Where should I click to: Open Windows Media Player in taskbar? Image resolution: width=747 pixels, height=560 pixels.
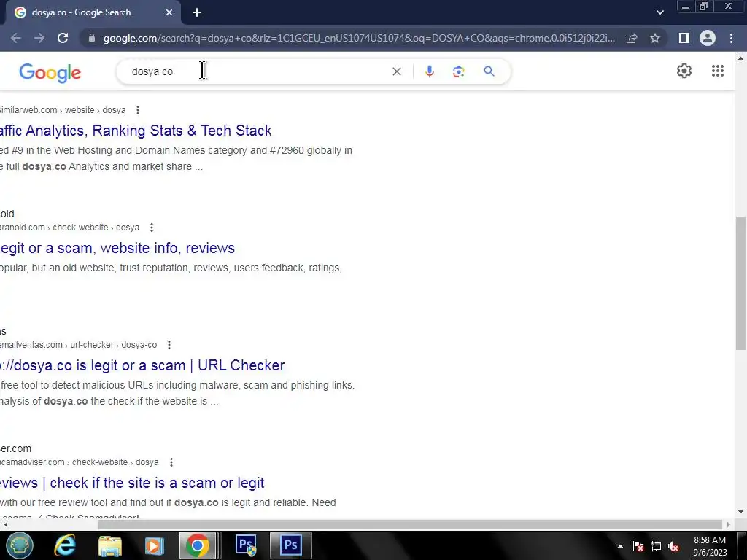tap(154, 545)
